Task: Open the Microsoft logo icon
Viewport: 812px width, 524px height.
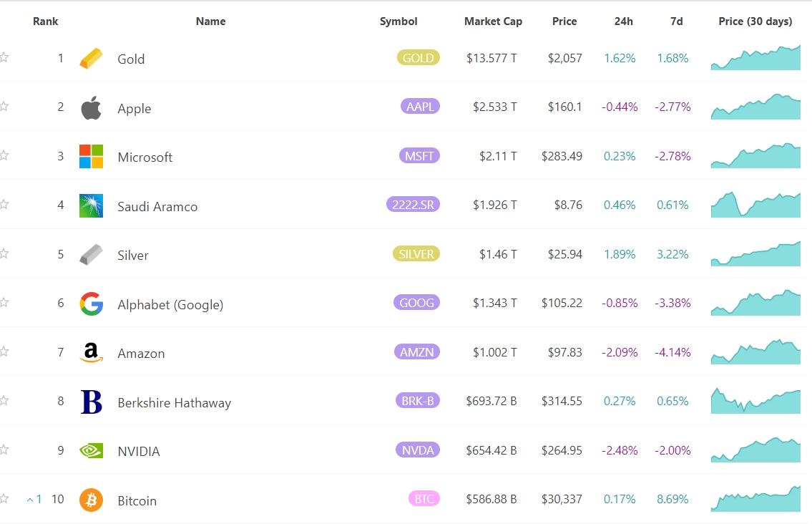Action: click(x=91, y=157)
